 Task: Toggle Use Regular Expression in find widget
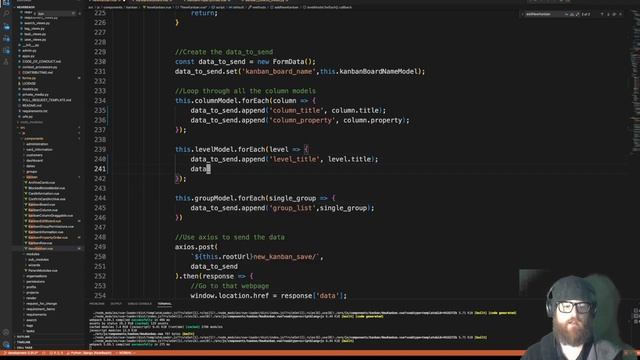(x=577, y=14)
